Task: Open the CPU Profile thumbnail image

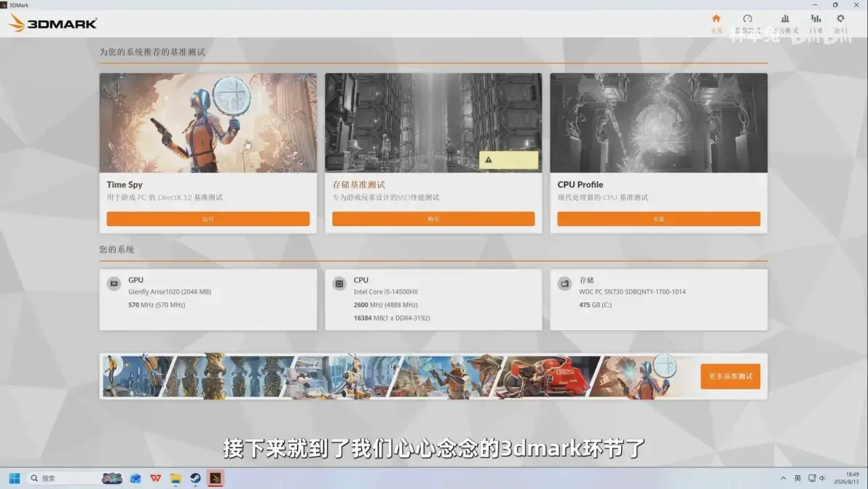Action: click(x=659, y=122)
